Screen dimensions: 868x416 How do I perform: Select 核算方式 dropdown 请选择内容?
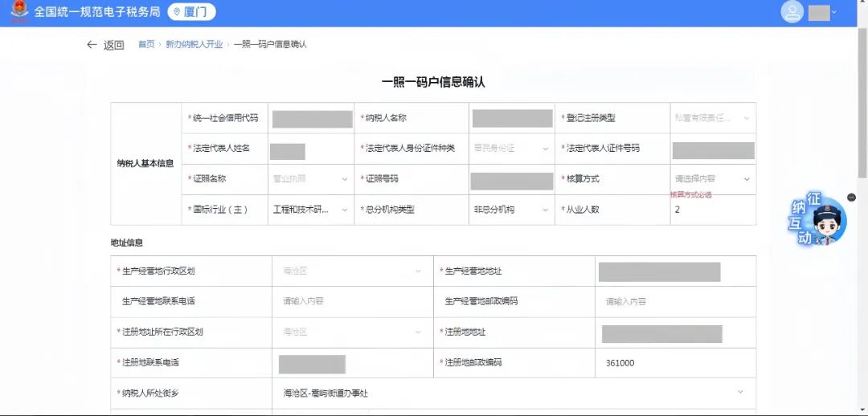(713, 178)
